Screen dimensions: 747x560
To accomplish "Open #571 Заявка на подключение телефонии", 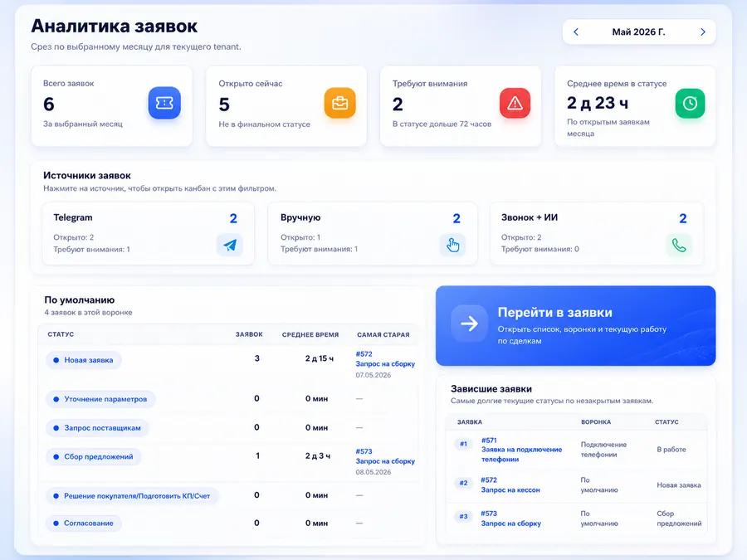I will 521,450.
